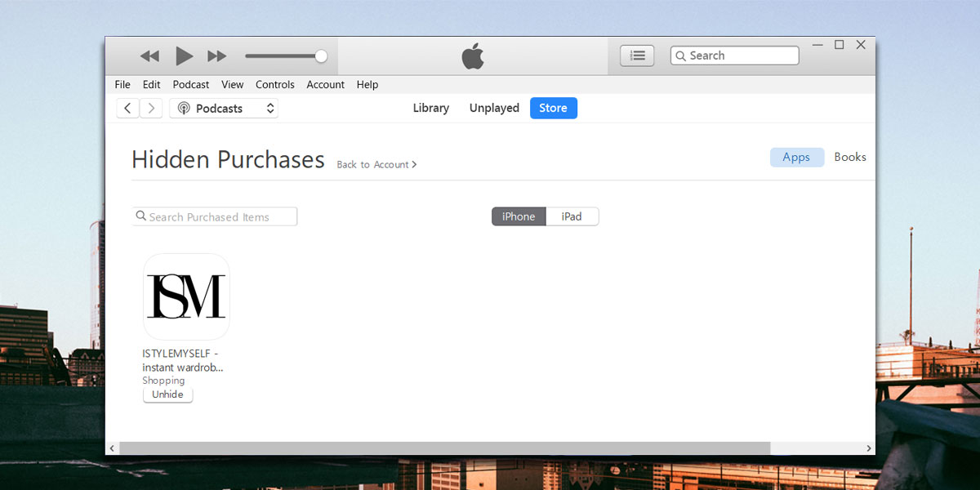This screenshot has height=490, width=980.
Task: Click the horizontal scrollbar right arrow
Action: point(869,448)
